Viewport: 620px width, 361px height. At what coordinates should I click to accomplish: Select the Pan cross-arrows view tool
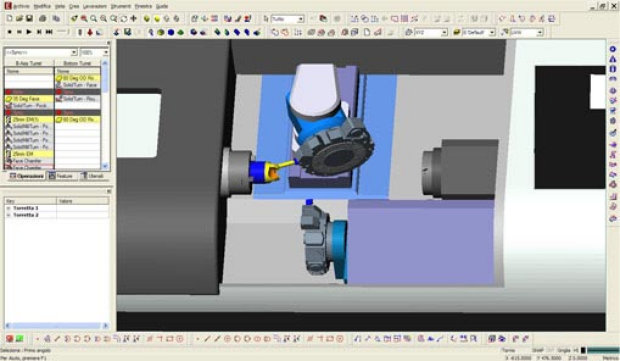(134, 19)
